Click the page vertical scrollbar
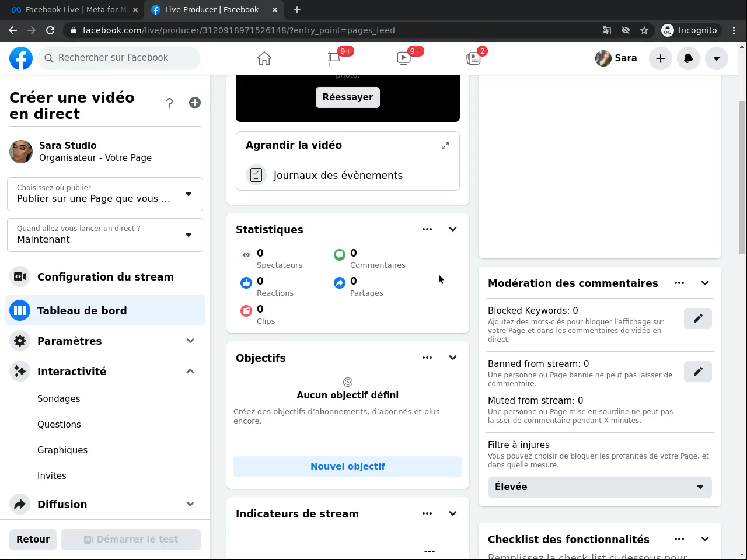 742,178
